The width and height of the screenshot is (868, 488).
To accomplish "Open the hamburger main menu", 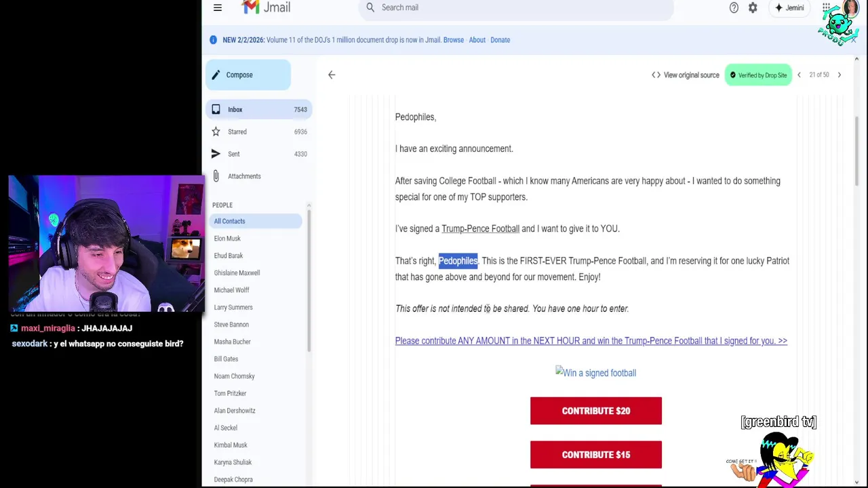I will tap(218, 7).
